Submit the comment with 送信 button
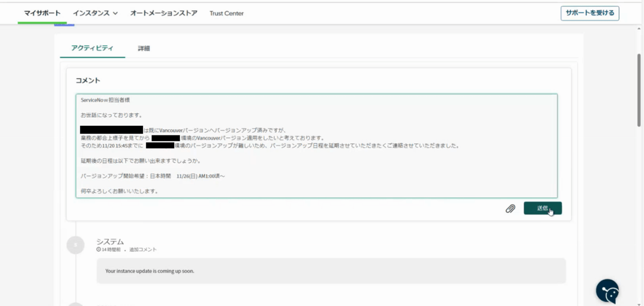644x306 pixels. 542,208
